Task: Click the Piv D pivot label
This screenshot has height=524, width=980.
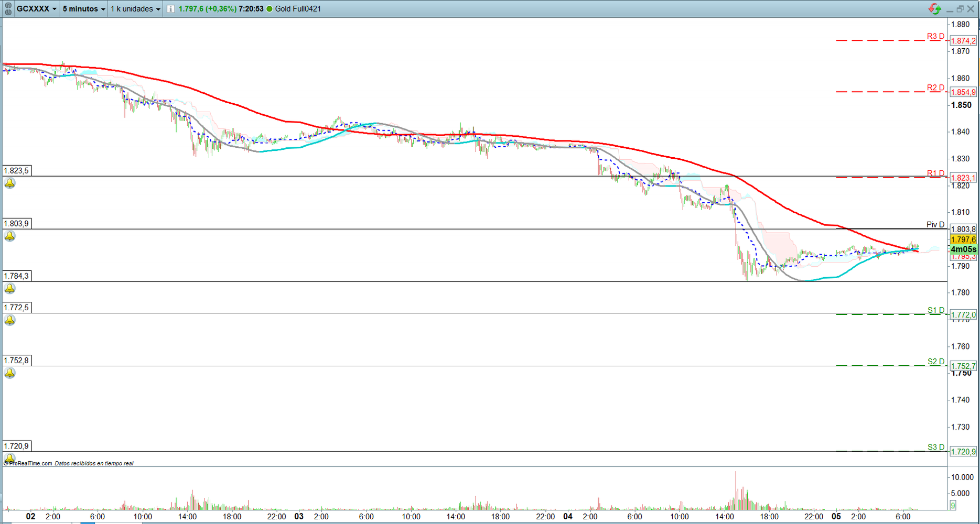Action: [935, 225]
